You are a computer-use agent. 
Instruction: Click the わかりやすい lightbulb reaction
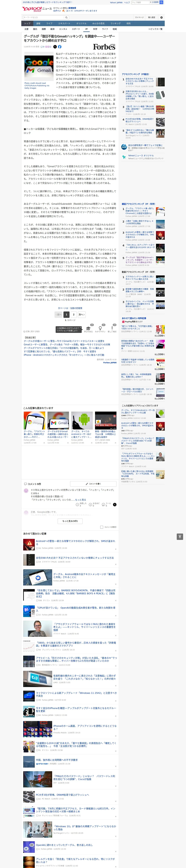pos(100,329)
